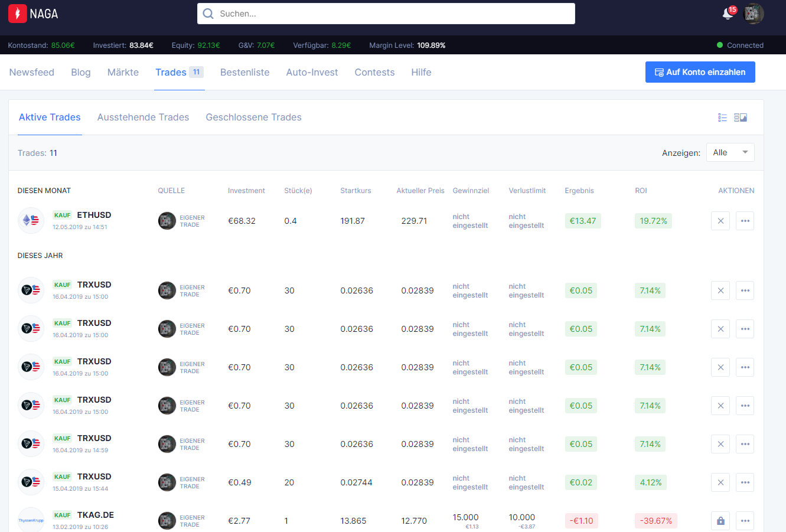Image resolution: width=786 pixels, height=532 pixels.
Task: Open the Bestenliste tab
Action: coord(245,72)
